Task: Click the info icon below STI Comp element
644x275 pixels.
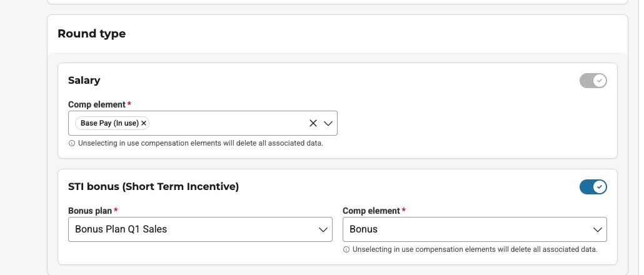Action: (347, 249)
